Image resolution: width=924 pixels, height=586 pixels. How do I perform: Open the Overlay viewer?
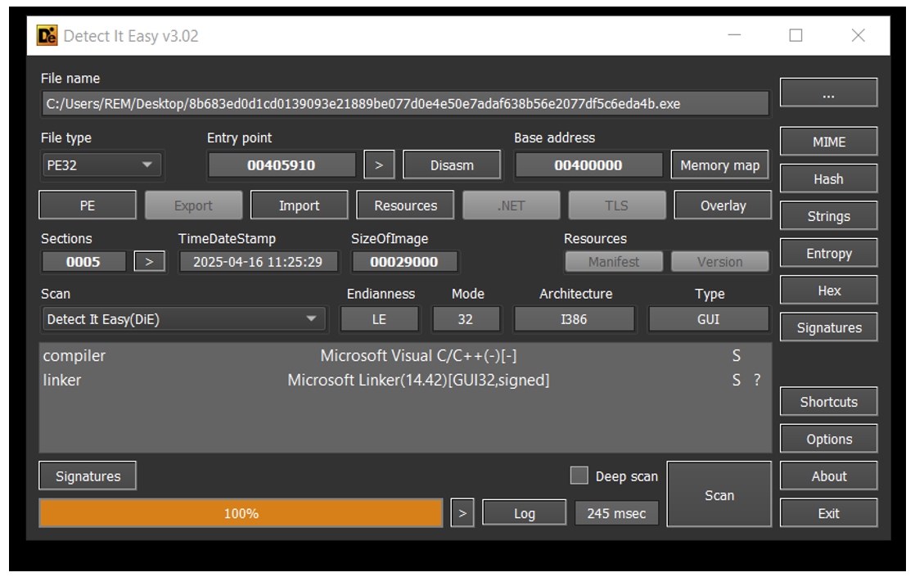723,205
